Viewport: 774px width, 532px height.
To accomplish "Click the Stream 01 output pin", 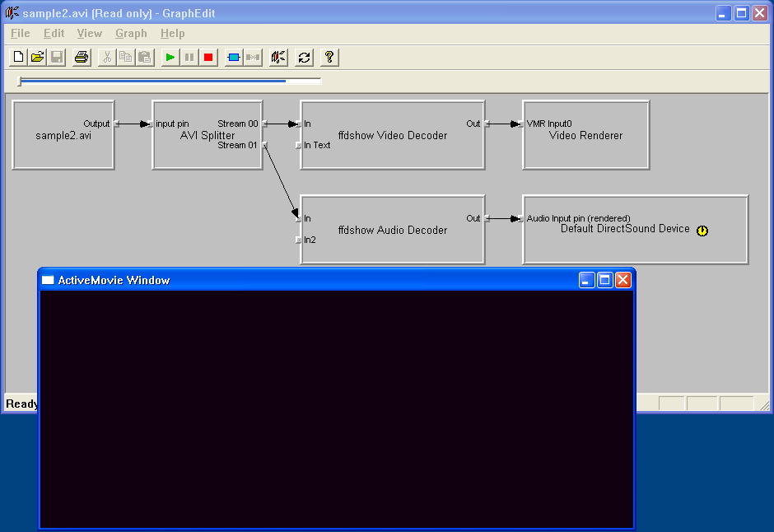I will (x=264, y=145).
